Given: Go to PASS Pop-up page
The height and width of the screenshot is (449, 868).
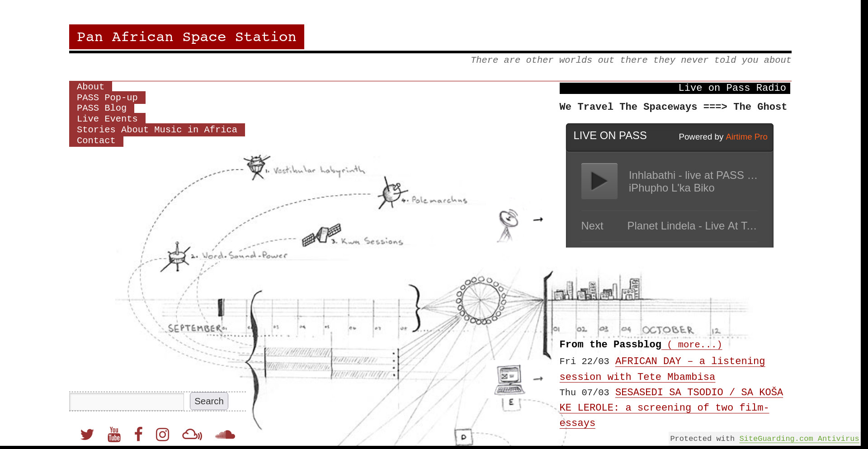Looking at the screenshot, I should tap(107, 98).
